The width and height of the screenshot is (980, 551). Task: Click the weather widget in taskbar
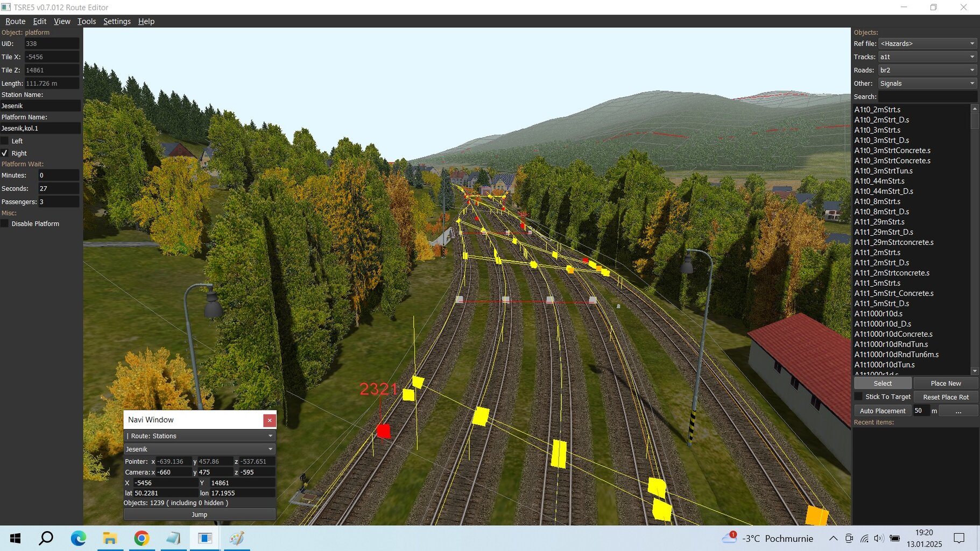(769, 538)
